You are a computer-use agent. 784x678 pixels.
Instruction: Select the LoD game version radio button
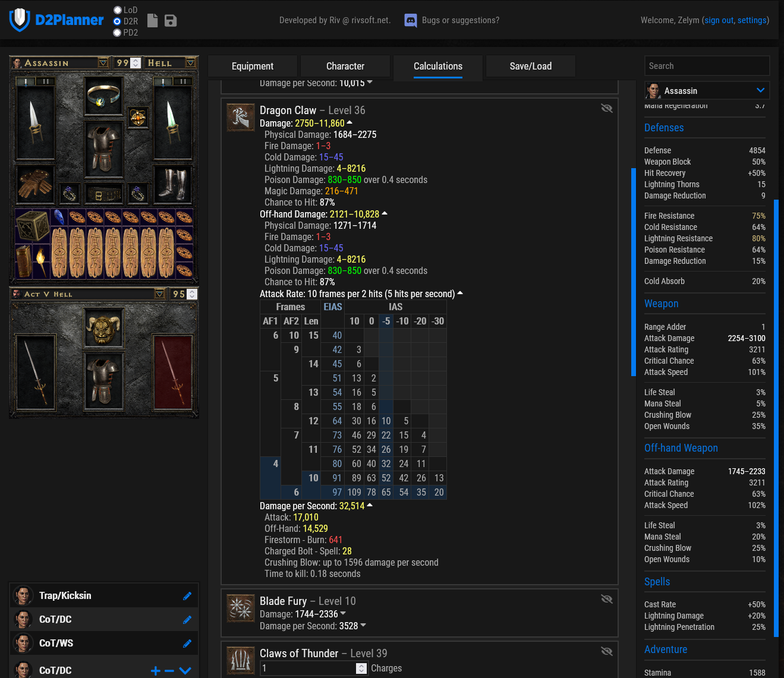tap(118, 10)
